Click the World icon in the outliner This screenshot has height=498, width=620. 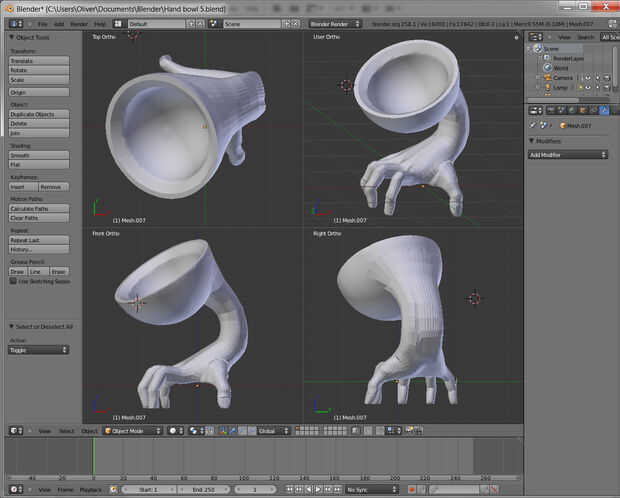click(x=548, y=68)
